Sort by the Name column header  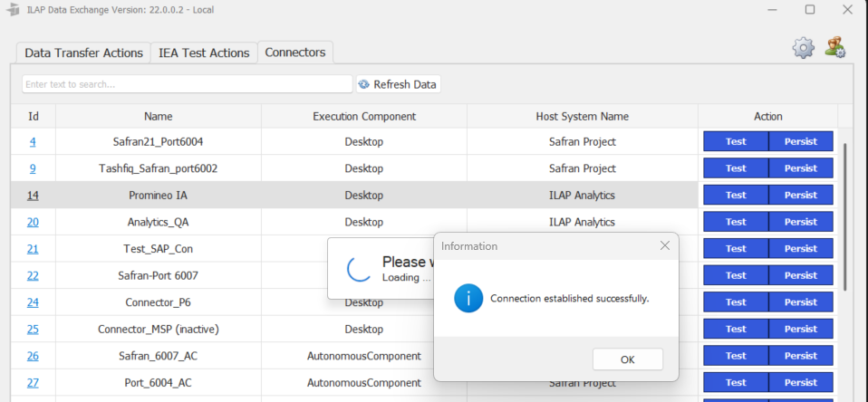(x=158, y=116)
